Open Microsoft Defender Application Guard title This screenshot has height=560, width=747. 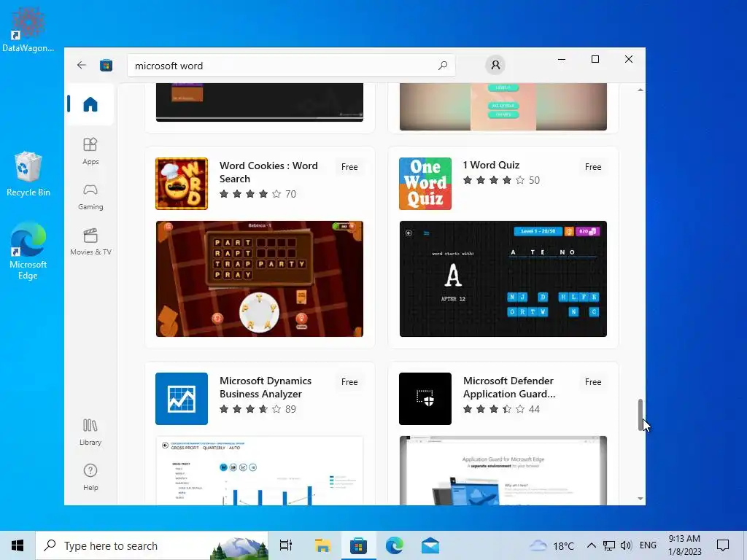tap(508, 387)
